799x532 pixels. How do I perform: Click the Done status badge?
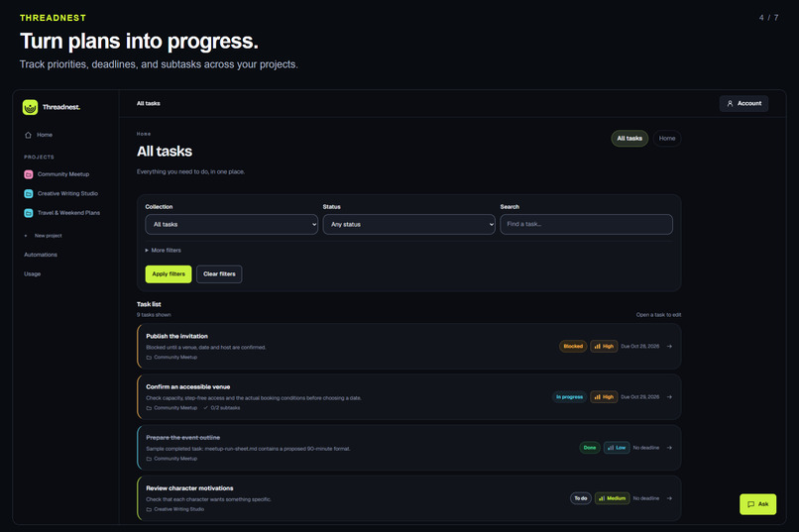click(590, 448)
